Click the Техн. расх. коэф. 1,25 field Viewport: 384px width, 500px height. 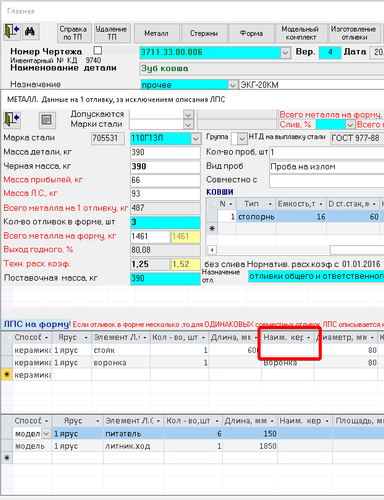pos(150,264)
